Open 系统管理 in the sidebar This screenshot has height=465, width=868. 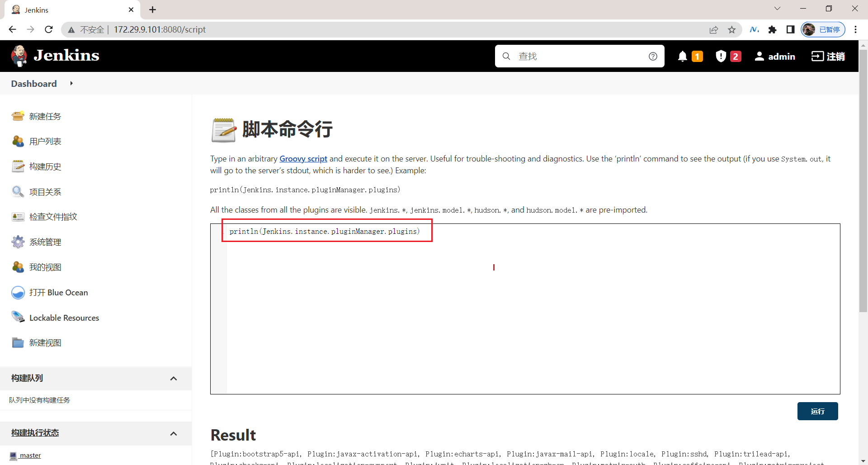45,242
